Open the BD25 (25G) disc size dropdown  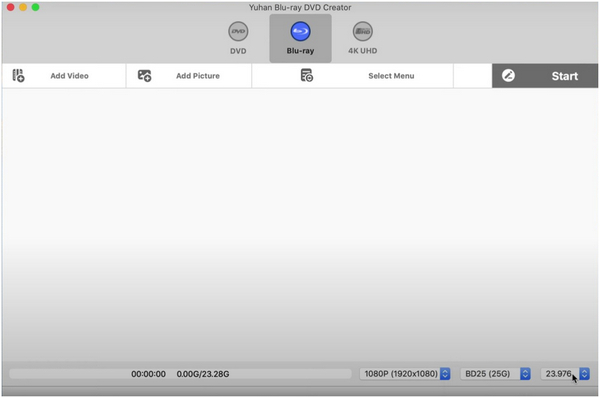(495, 374)
